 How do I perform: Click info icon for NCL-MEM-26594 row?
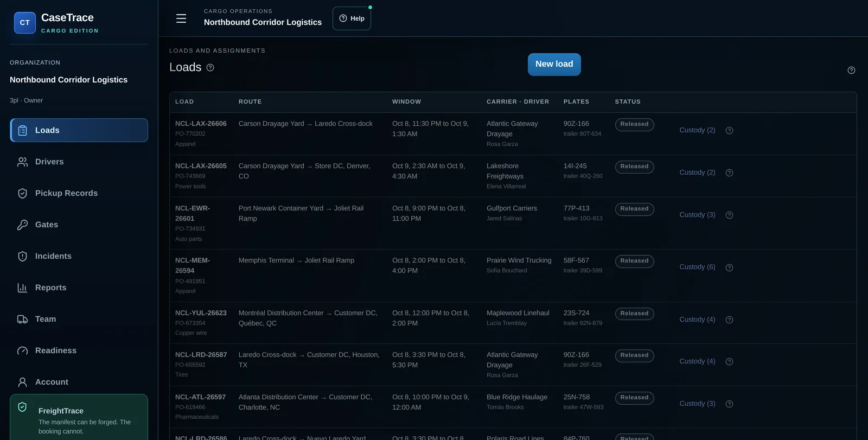pyautogui.click(x=729, y=267)
